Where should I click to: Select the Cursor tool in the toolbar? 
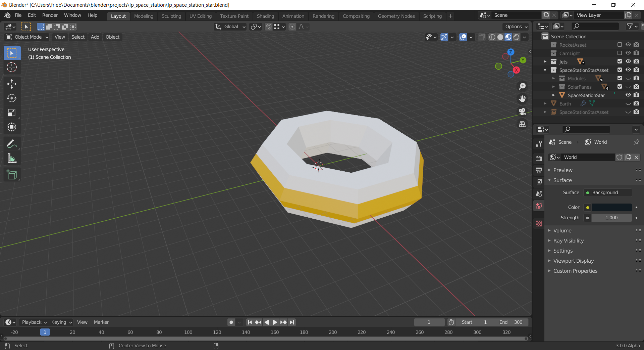[12, 68]
